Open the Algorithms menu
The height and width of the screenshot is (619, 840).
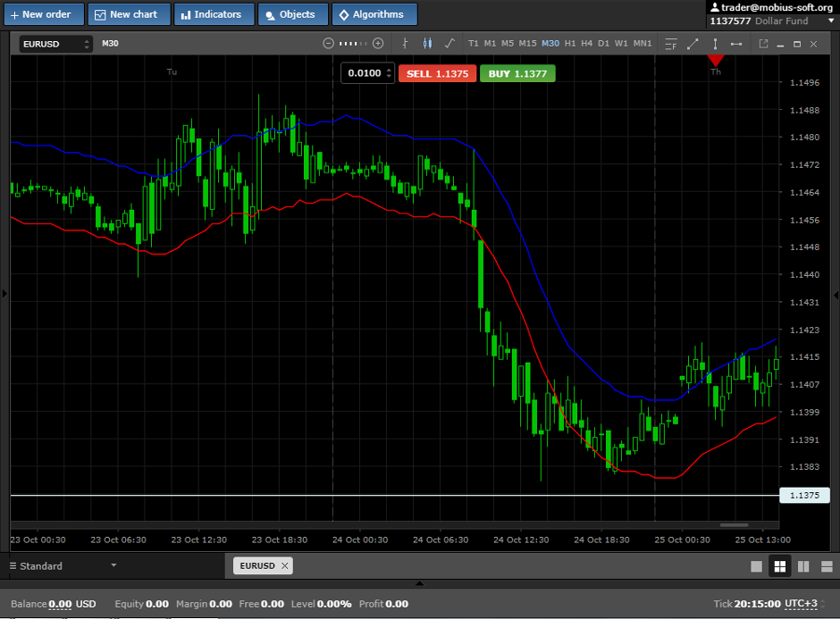pyautogui.click(x=374, y=14)
